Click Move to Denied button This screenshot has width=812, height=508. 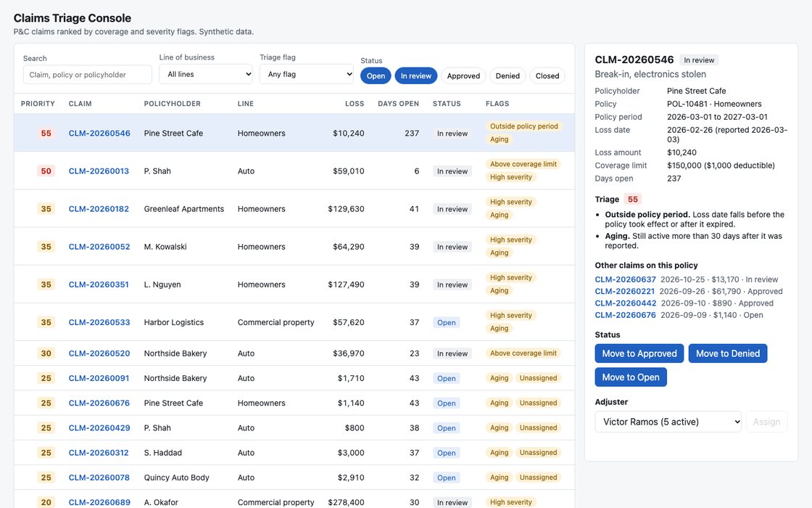coord(728,353)
